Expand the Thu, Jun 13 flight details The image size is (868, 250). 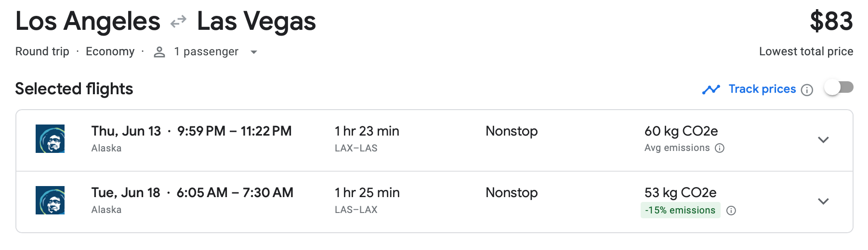pyautogui.click(x=823, y=140)
